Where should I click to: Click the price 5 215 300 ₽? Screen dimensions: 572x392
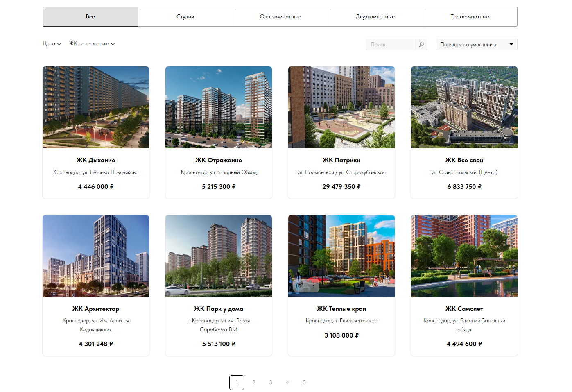click(x=219, y=186)
